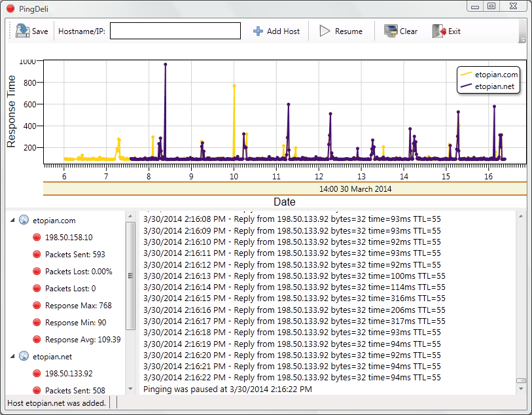The height and width of the screenshot is (415, 532).
Task: Click the Save button label
Action: pyautogui.click(x=40, y=31)
